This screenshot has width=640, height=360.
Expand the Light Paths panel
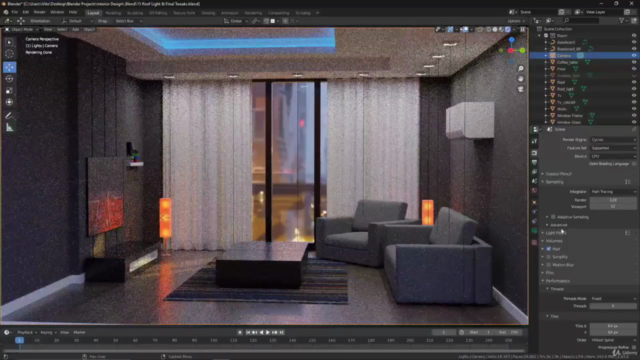556,233
